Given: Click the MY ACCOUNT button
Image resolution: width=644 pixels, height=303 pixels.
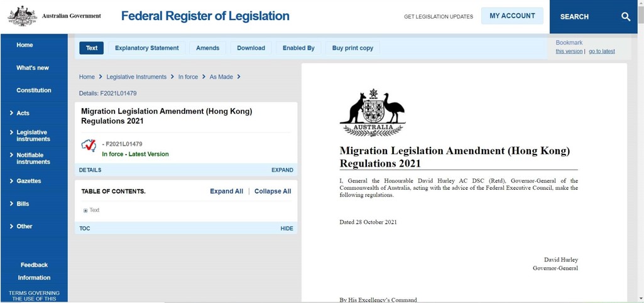Looking at the screenshot, I should click(x=512, y=16).
